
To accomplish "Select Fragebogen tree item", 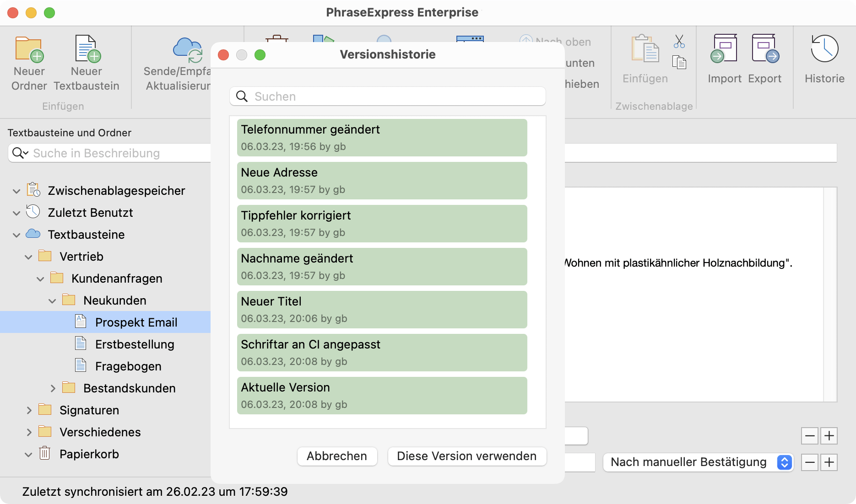I will point(105,366).
